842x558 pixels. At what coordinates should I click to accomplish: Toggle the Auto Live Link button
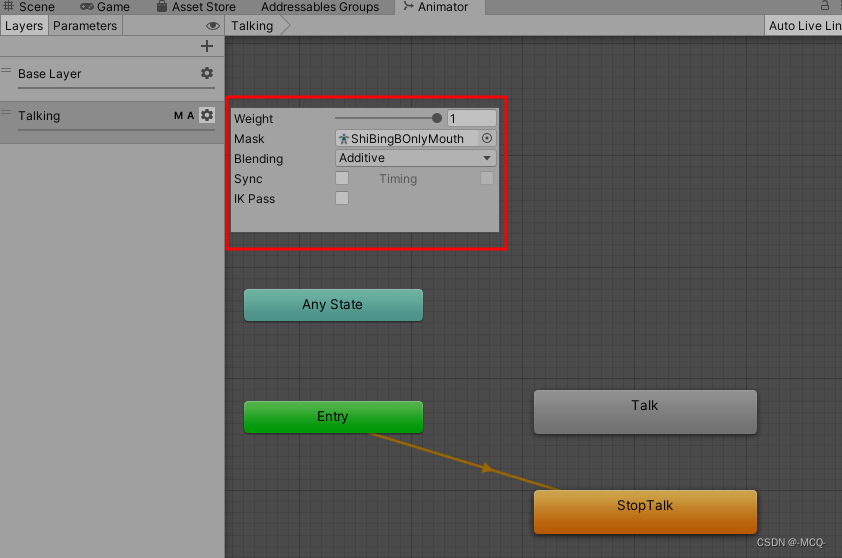803,26
